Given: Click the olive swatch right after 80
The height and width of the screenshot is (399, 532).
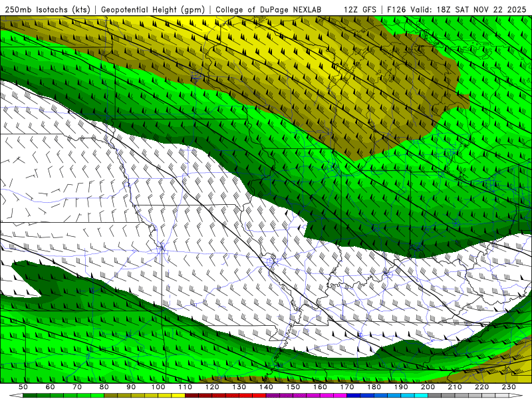Looking at the screenshot, I should (110, 396).
